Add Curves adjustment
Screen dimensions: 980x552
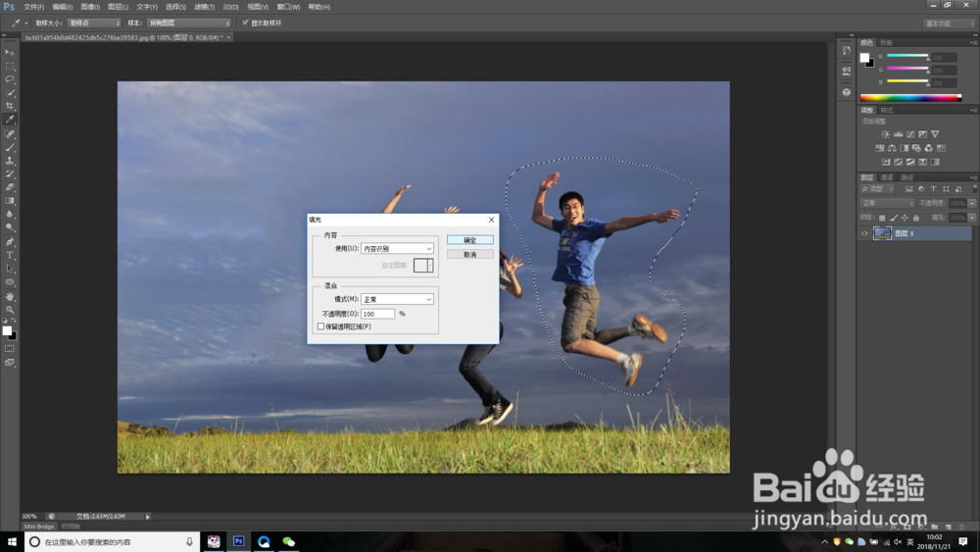point(910,133)
